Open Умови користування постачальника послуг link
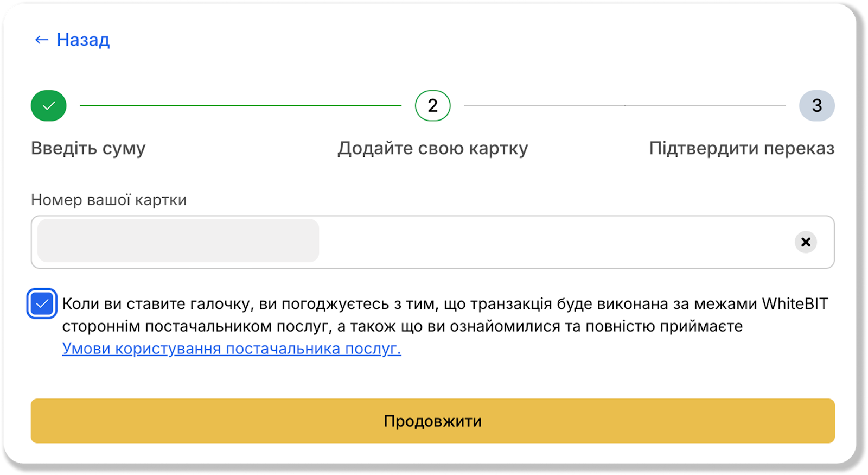 pos(232,349)
